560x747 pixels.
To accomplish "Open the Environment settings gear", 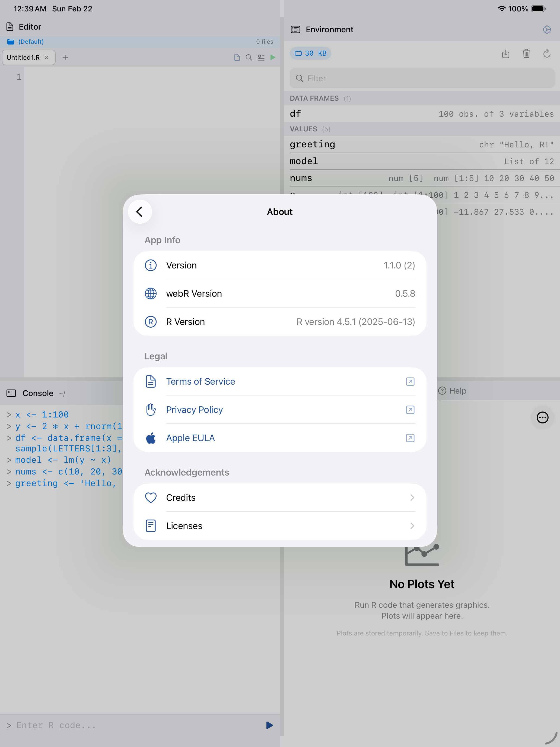I will coord(547,29).
